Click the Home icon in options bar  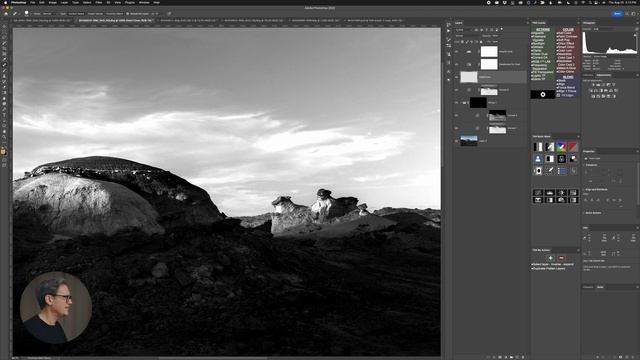coord(6,13)
